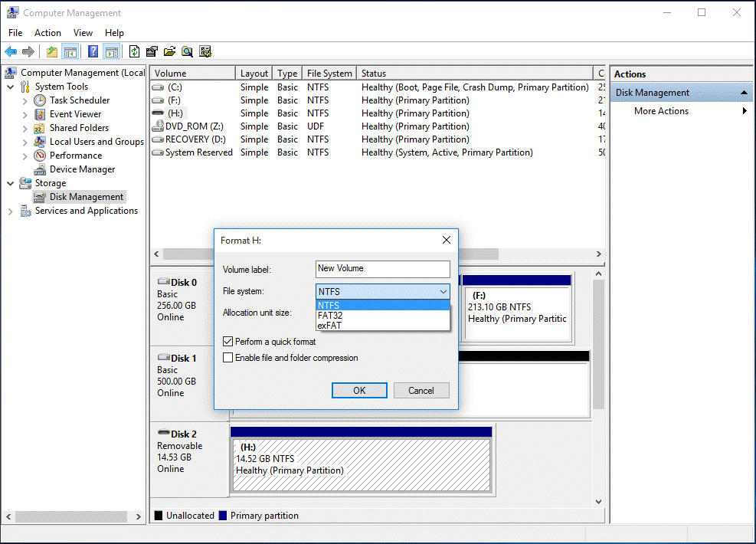Click the Computer Management root icon
Viewport: 756px width, 544px height.
coord(11,73)
